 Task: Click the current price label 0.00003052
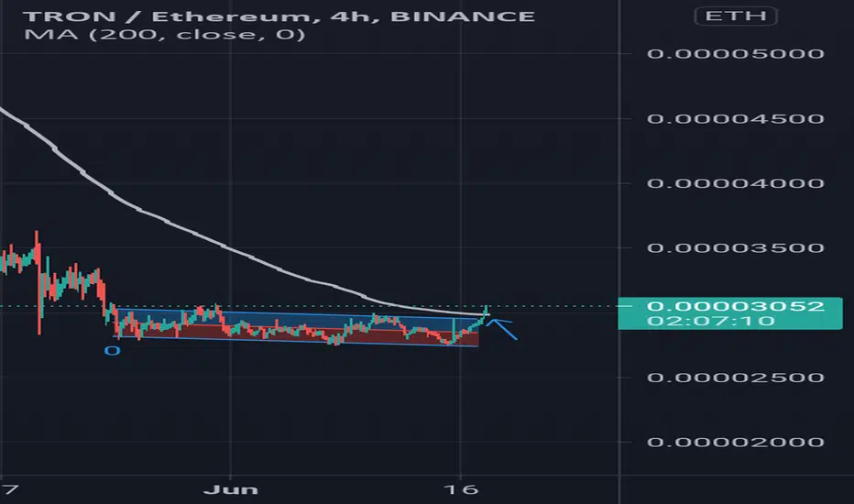736,306
